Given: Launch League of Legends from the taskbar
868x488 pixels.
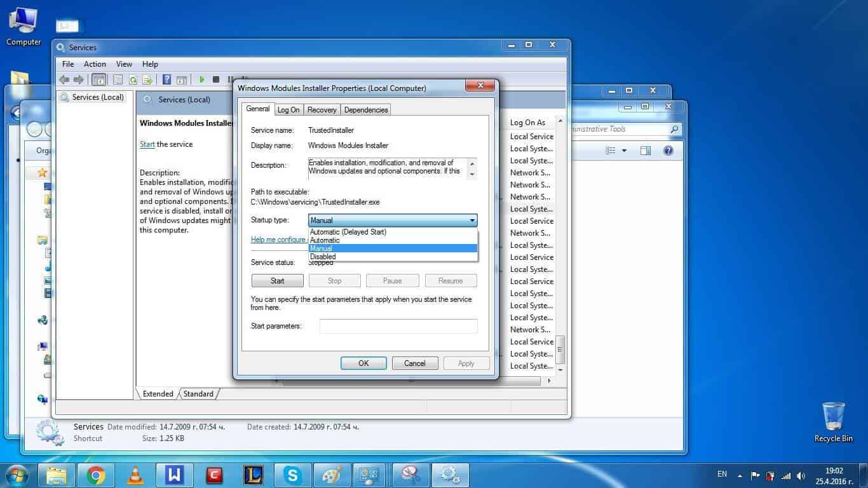Looking at the screenshot, I should [x=253, y=475].
